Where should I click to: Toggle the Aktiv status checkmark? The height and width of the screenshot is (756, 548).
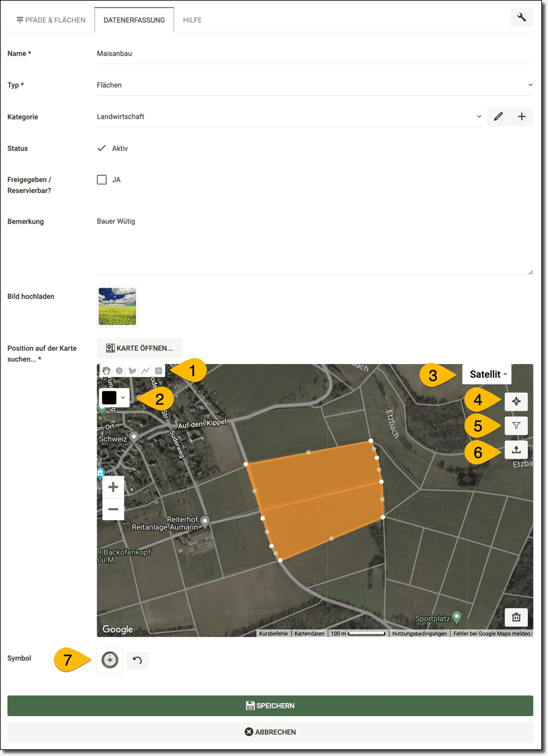[x=102, y=148]
